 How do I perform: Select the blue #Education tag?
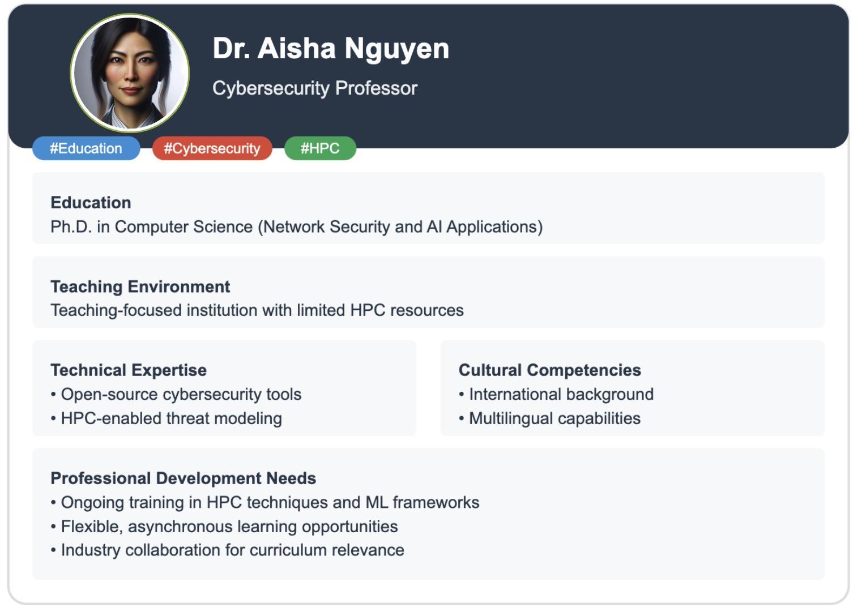(86, 148)
